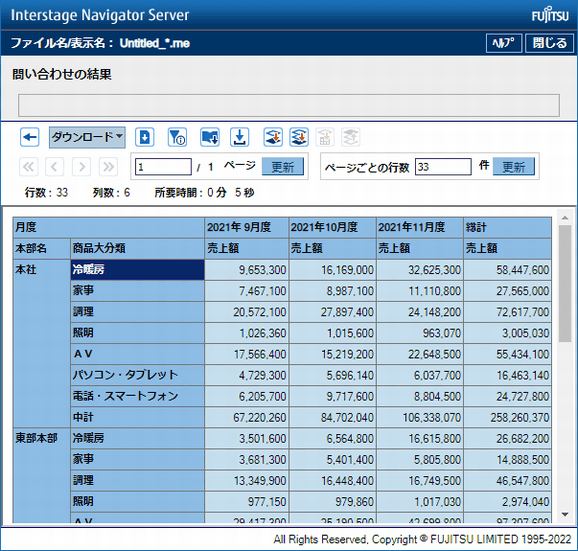This screenshot has width=578, height=551.
Task: Click the 2021年 9月度 column header
Action: coord(247,227)
